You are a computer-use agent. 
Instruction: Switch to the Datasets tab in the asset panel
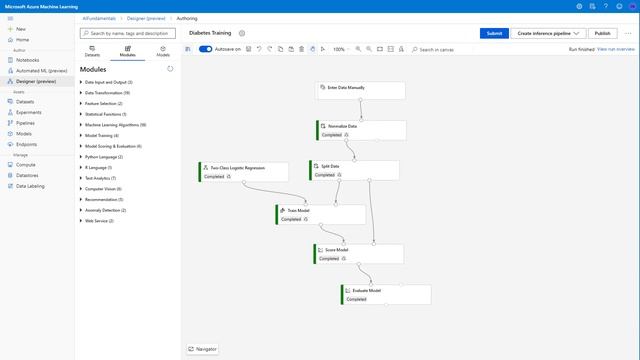pos(92,51)
